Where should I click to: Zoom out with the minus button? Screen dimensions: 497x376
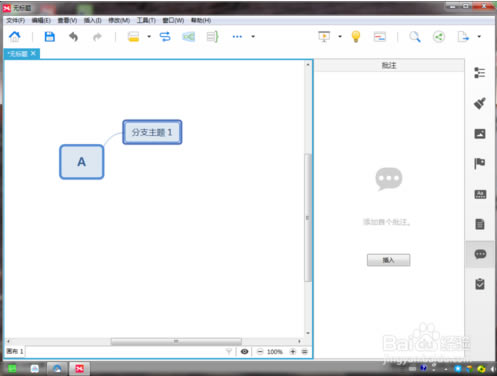click(x=260, y=352)
